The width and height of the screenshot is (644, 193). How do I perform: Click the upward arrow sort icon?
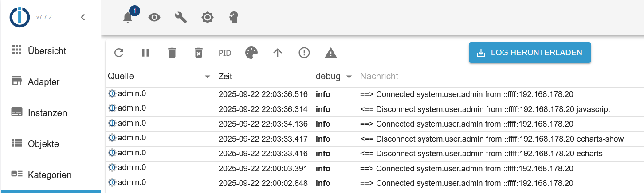(278, 53)
